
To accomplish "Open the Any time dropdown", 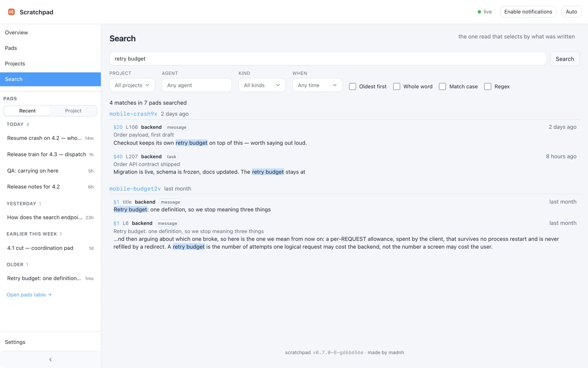I will [317, 85].
